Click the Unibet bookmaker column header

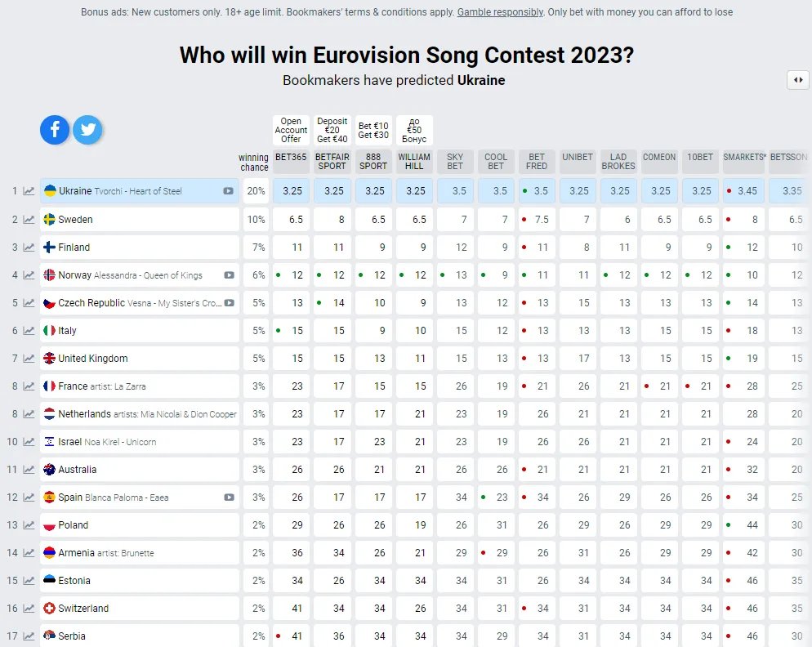pyautogui.click(x=578, y=157)
